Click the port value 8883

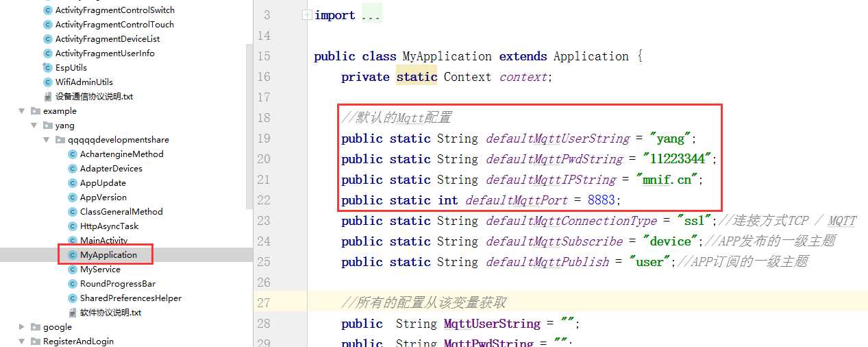(601, 200)
